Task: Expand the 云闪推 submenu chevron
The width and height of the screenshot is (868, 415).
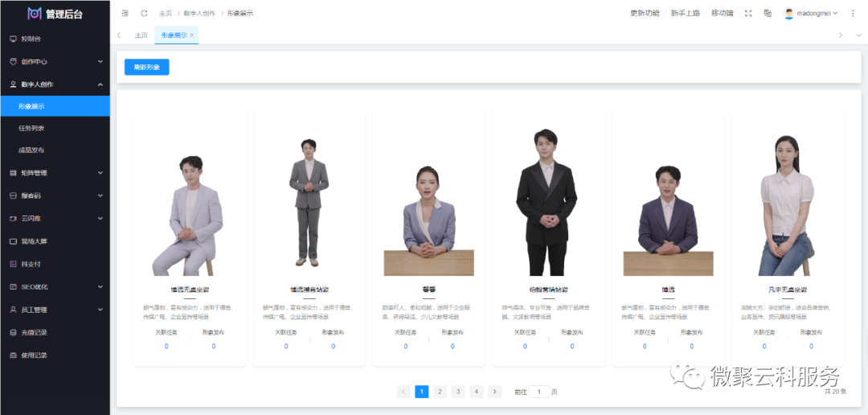Action: pyautogui.click(x=100, y=218)
